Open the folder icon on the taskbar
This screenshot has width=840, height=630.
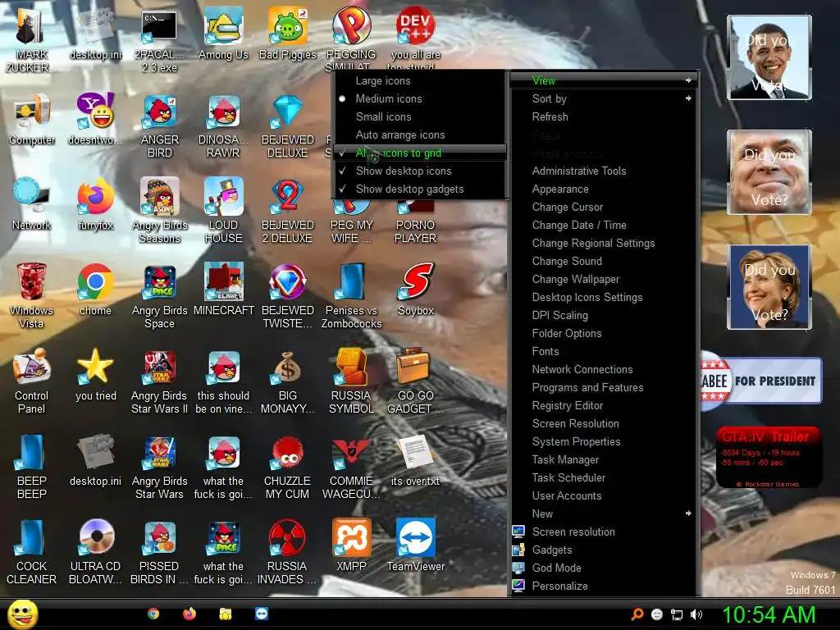click(x=226, y=614)
